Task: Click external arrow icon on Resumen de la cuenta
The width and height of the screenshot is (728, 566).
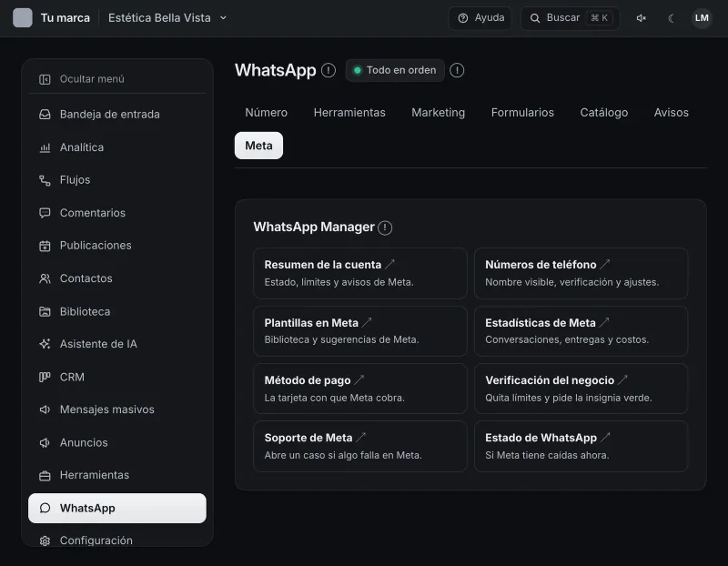Action: 390,264
